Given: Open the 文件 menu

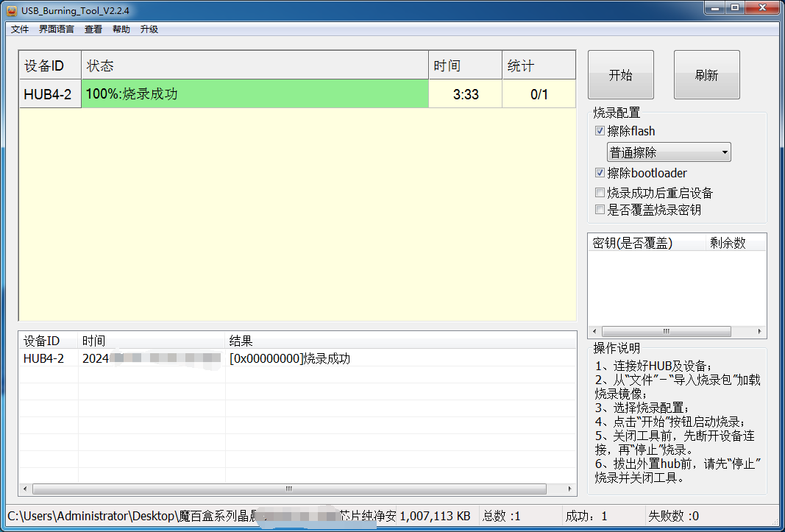Looking at the screenshot, I should coord(20,29).
